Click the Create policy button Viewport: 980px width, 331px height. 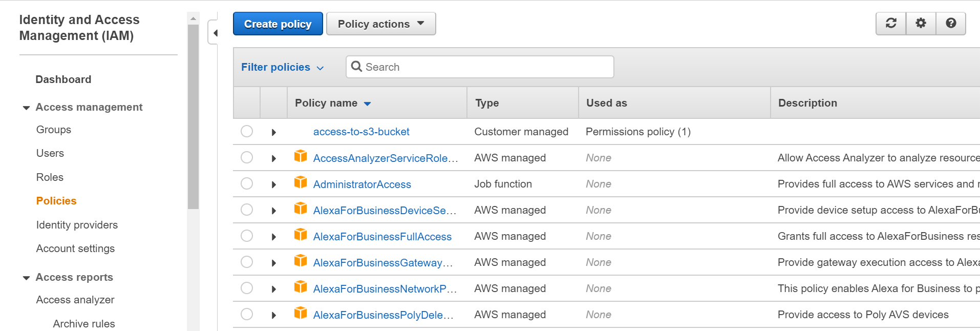(278, 24)
